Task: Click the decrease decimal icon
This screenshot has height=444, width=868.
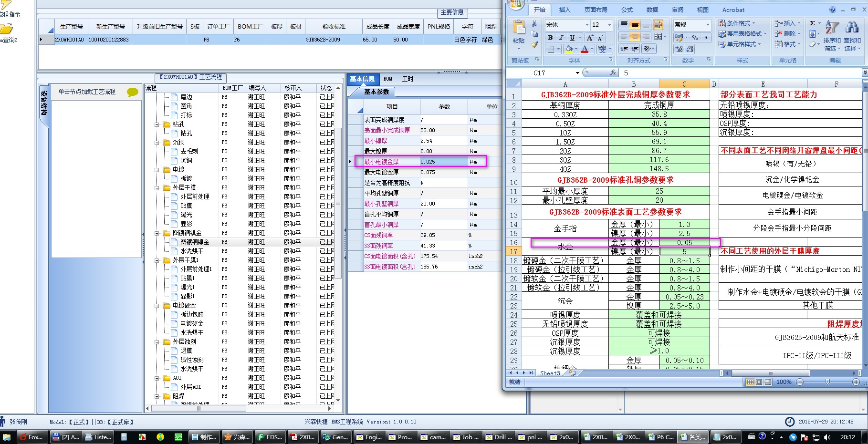Action: click(690, 49)
